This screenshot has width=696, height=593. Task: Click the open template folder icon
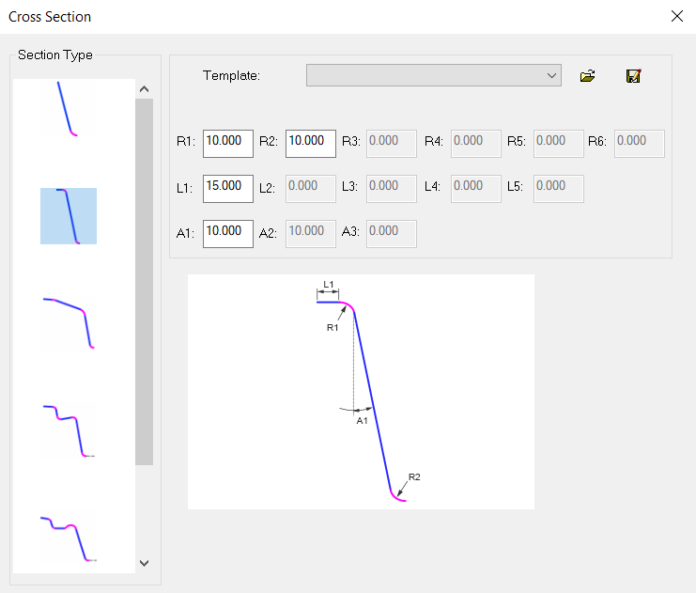tap(588, 76)
